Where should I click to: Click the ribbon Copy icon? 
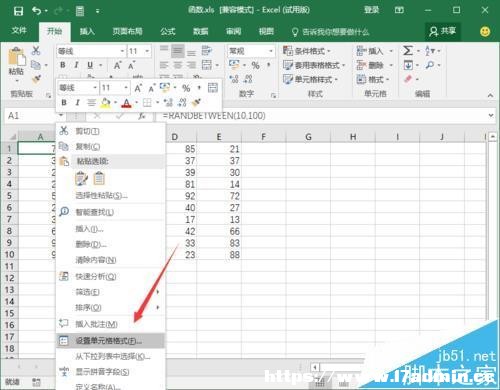coord(36,64)
